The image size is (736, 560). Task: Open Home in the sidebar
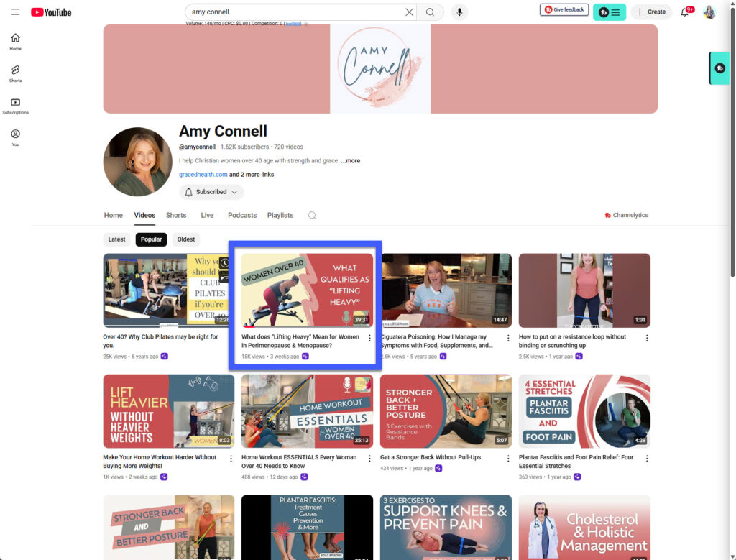tap(16, 41)
